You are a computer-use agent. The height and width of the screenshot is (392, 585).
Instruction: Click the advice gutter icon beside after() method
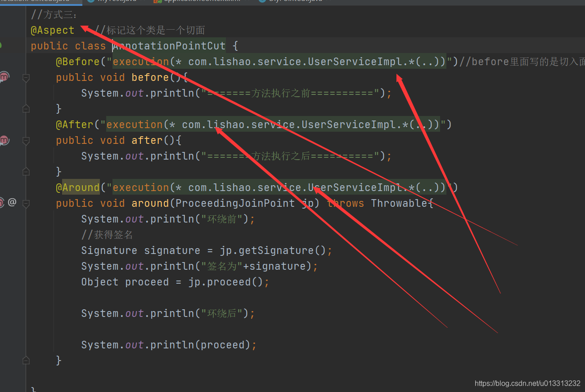click(4, 140)
